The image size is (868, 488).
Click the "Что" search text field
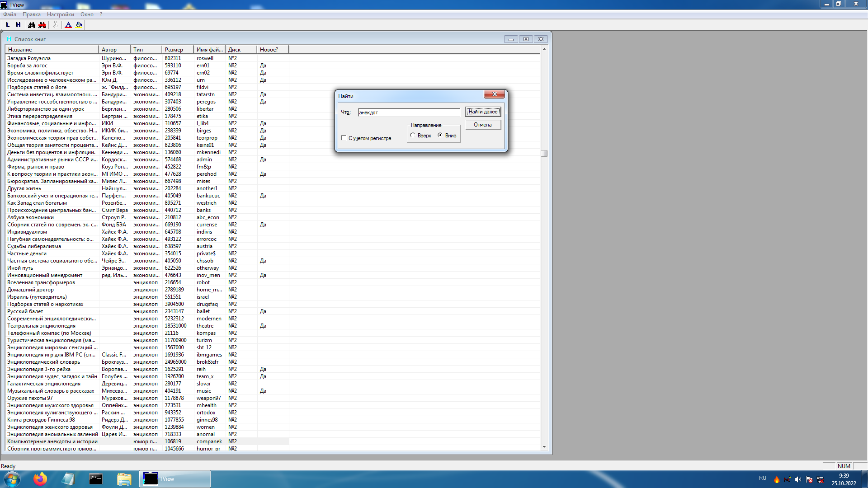click(409, 112)
